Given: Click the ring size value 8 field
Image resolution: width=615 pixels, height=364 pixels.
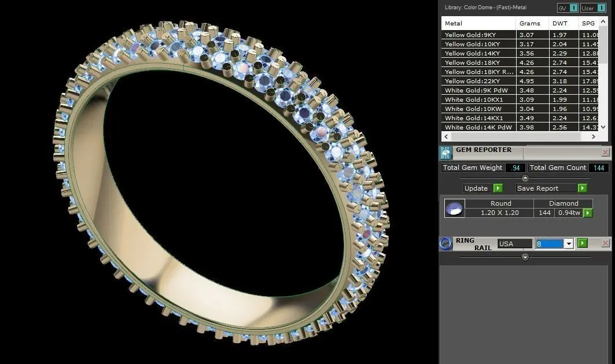Looking at the screenshot, I should coord(550,244).
